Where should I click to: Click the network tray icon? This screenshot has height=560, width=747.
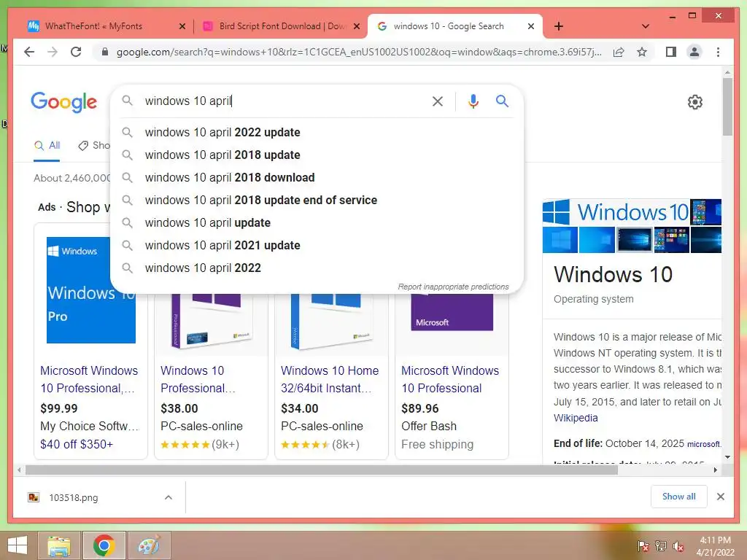661,546
